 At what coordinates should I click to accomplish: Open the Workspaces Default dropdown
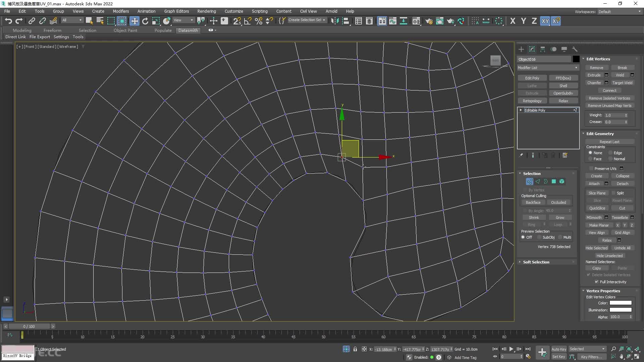[x=620, y=12]
